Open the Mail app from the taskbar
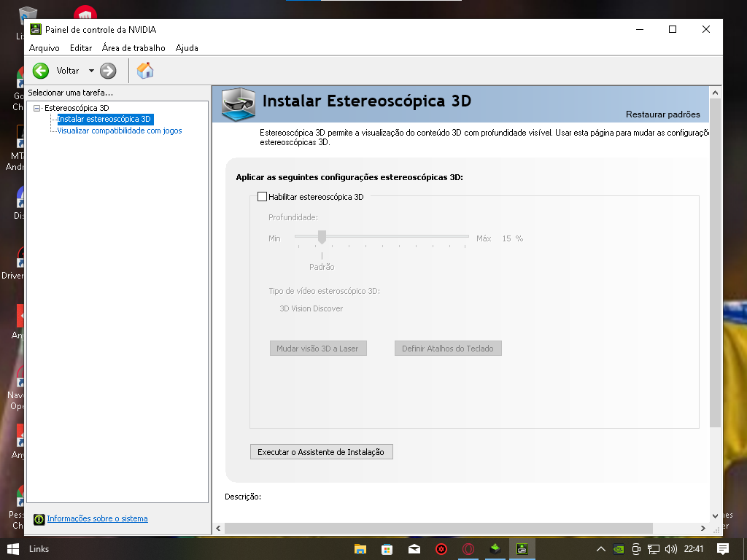The image size is (747, 560). point(414,549)
